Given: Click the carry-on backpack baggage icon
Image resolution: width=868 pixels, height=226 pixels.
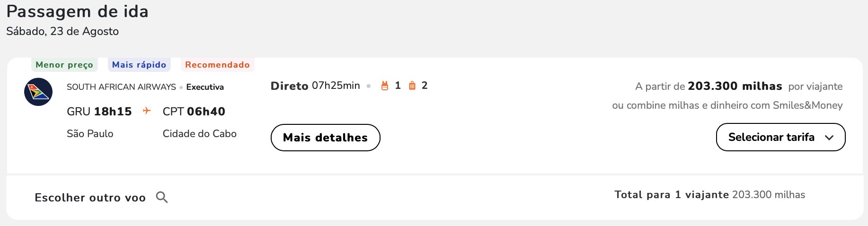Looking at the screenshot, I should click(385, 86).
